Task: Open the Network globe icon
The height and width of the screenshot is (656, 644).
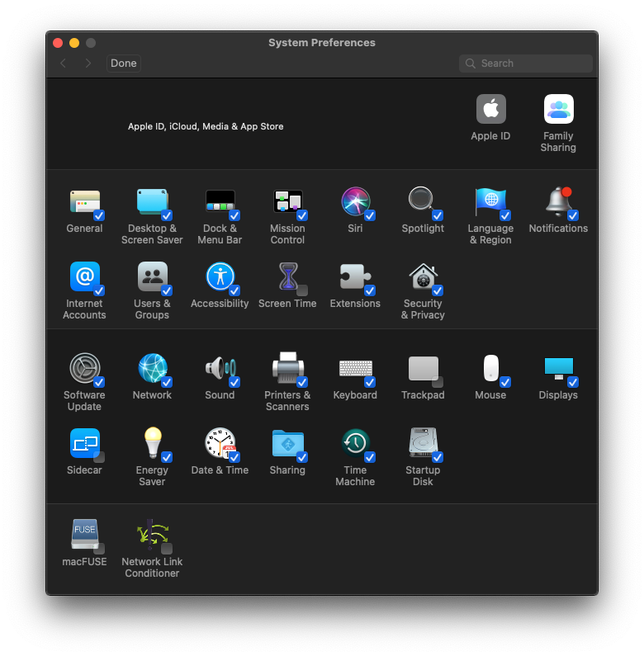Action: point(153,368)
